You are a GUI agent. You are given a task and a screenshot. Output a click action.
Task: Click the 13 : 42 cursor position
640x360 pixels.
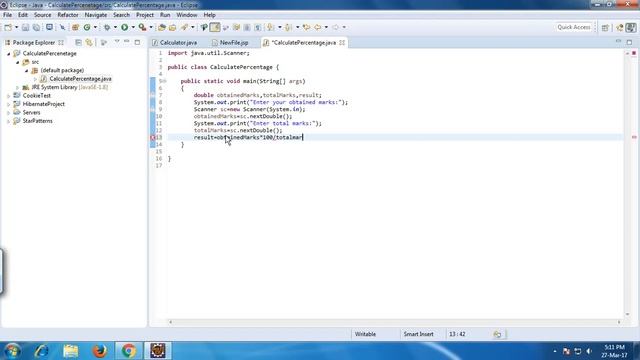point(457,334)
